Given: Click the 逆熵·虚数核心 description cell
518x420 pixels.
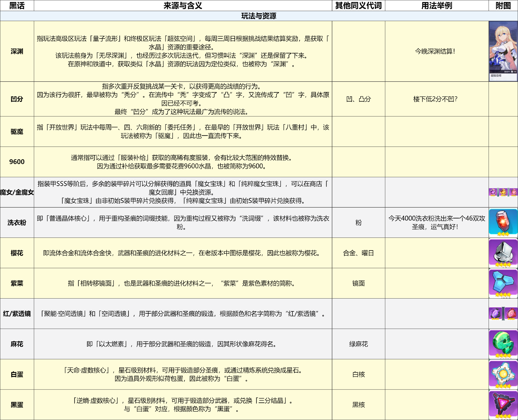Looking at the screenshot, I should coord(183,405).
